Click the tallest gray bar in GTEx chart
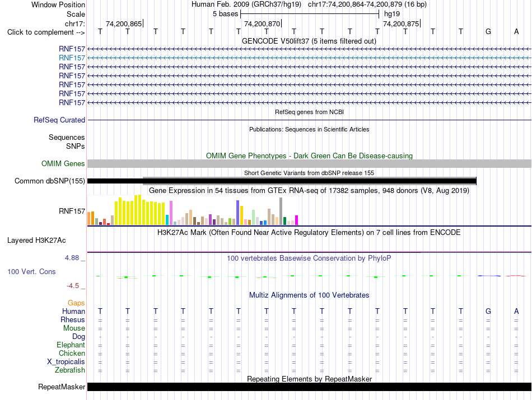 point(281,211)
